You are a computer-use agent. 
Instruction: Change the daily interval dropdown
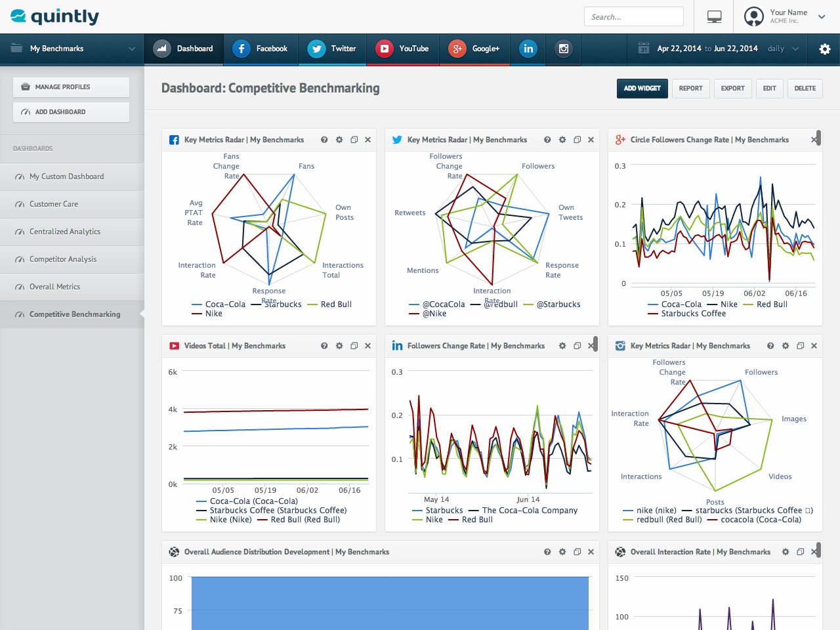(x=784, y=49)
